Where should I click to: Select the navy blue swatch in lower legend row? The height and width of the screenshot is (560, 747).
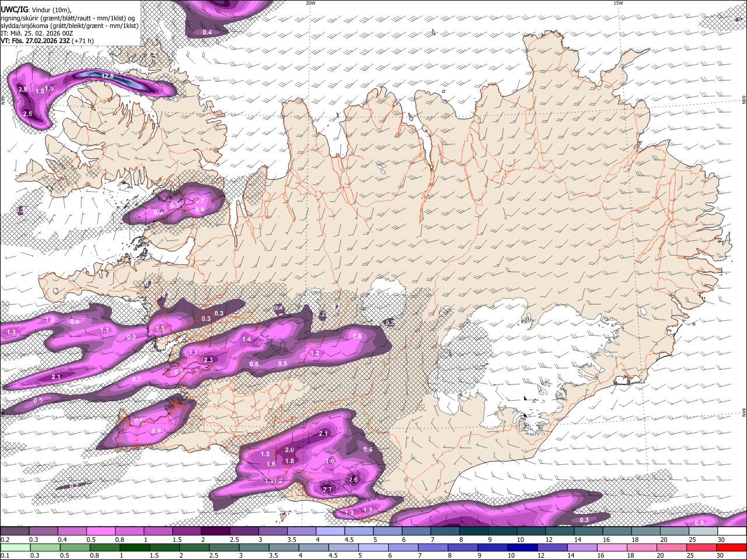[522, 547]
